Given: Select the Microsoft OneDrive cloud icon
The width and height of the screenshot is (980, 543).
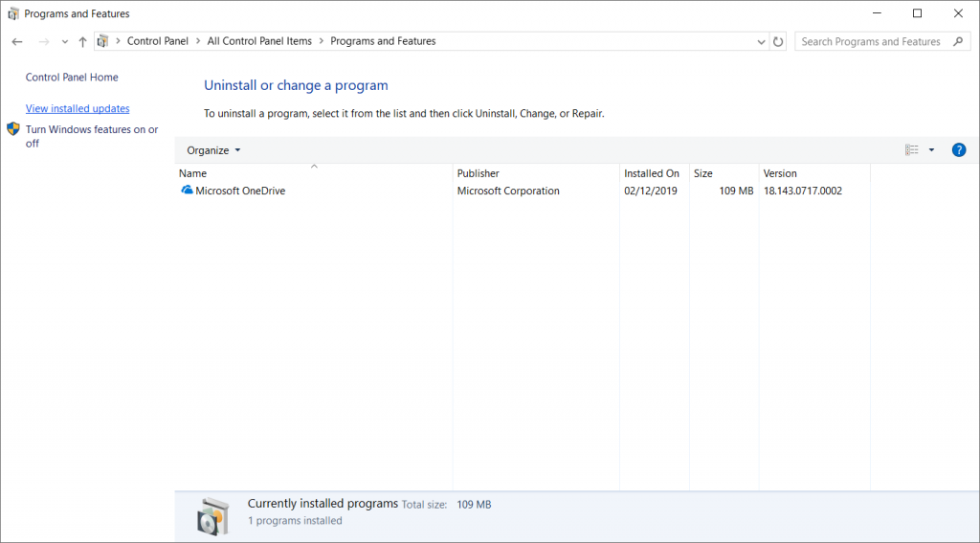Looking at the screenshot, I should [187, 191].
